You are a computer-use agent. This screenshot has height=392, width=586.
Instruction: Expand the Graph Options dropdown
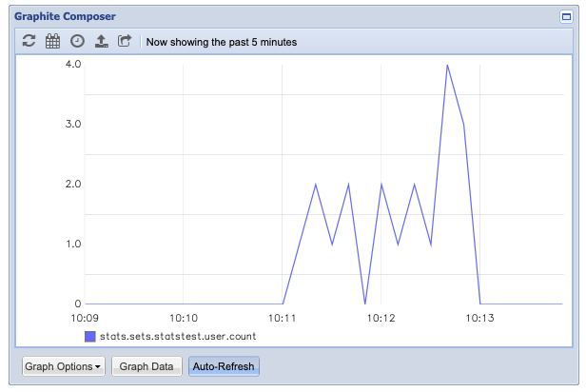64,366
